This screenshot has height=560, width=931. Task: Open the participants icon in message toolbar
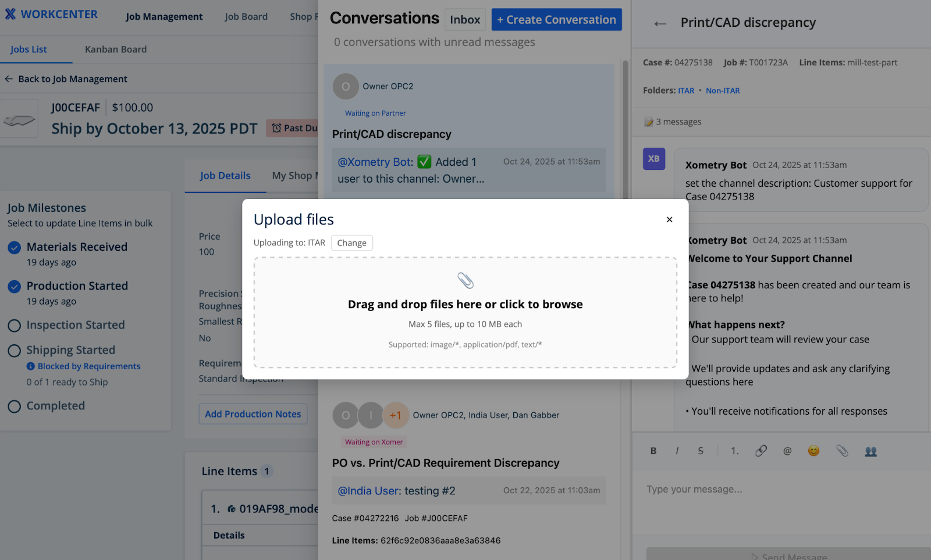click(x=870, y=451)
